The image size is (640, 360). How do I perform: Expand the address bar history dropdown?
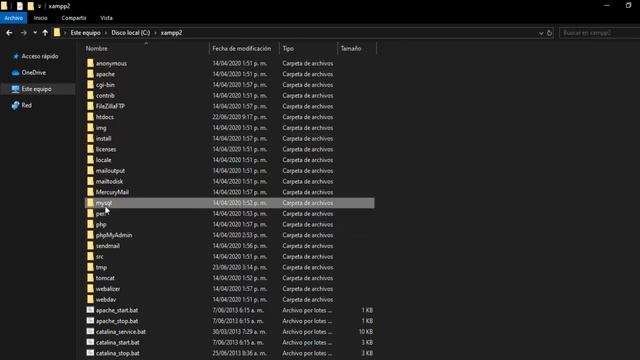click(x=541, y=33)
